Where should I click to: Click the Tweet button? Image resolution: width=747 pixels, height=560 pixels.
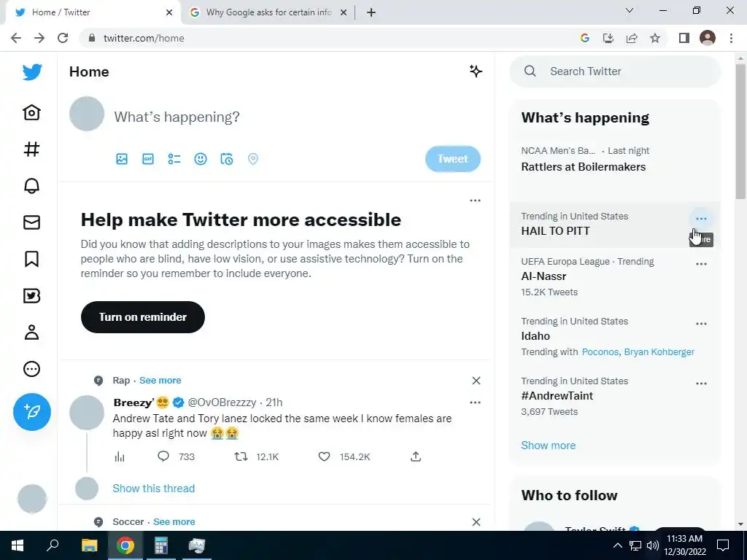(x=452, y=159)
